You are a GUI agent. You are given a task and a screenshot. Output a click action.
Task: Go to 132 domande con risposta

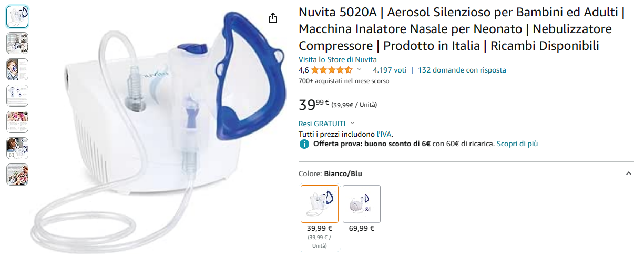click(x=462, y=70)
